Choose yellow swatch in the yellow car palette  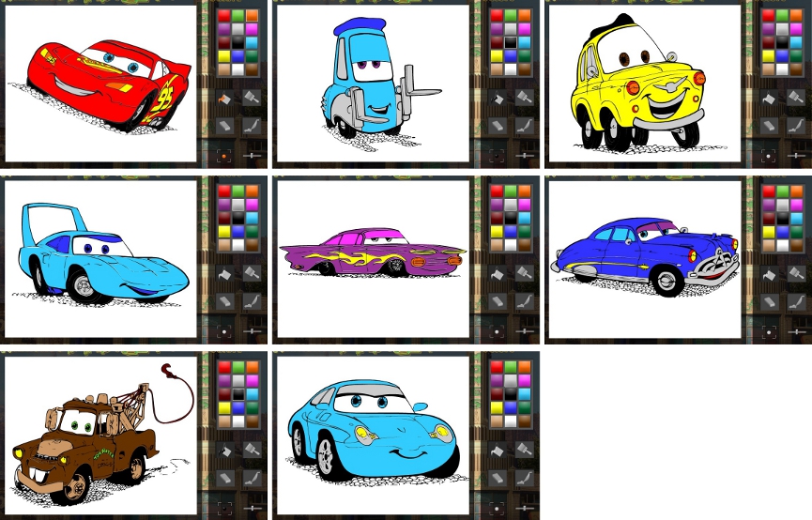click(768, 55)
